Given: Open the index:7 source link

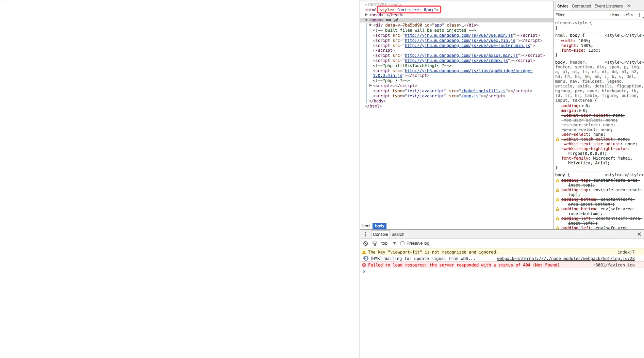Looking at the screenshot, I should 626,252.
